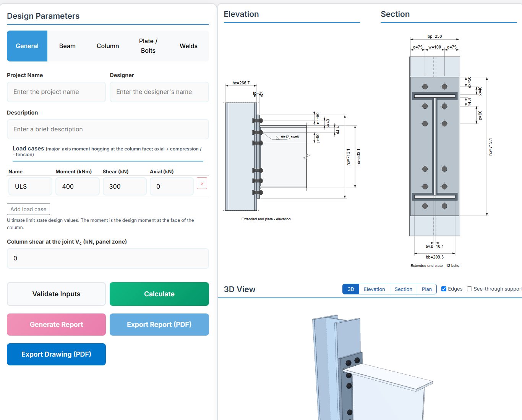Edit the Axial value 0
Viewport: 522px width, 420px height.
click(x=172, y=186)
